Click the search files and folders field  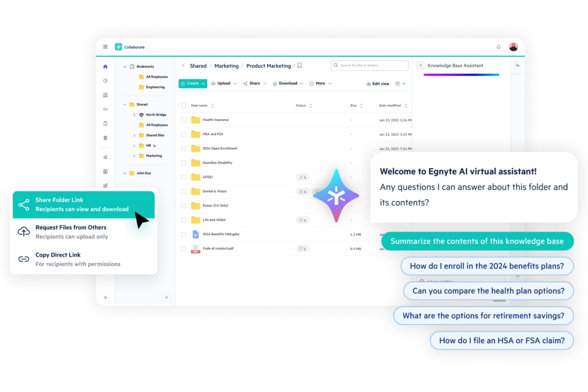[369, 65]
